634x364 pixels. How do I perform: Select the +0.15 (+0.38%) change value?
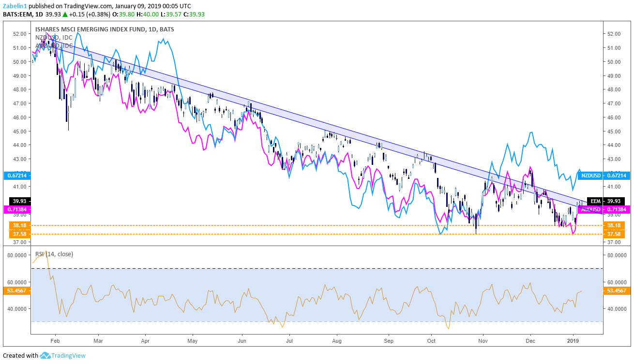coord(91,15)
